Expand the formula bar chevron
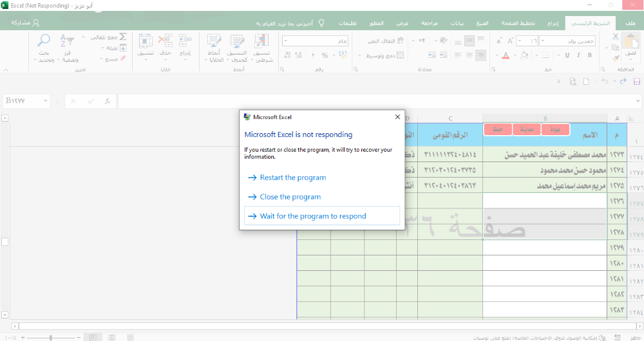The image size is (644, 341). (638, 101)
